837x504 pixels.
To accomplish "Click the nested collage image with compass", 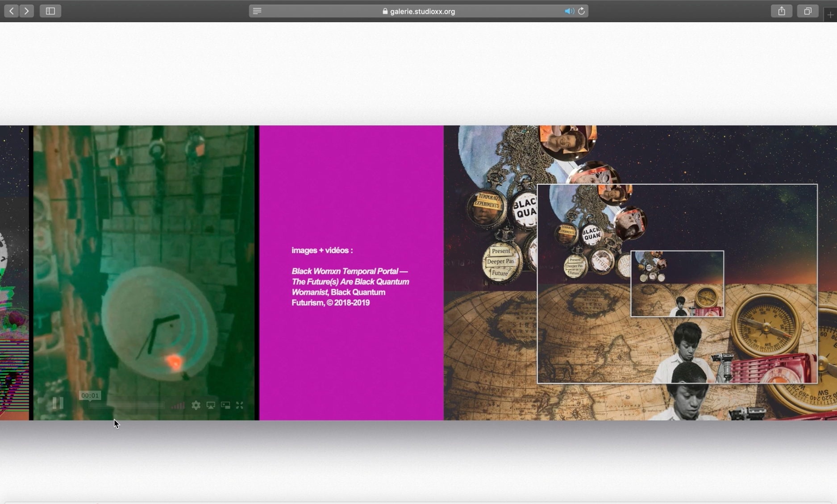I will [x=677, y=283].
